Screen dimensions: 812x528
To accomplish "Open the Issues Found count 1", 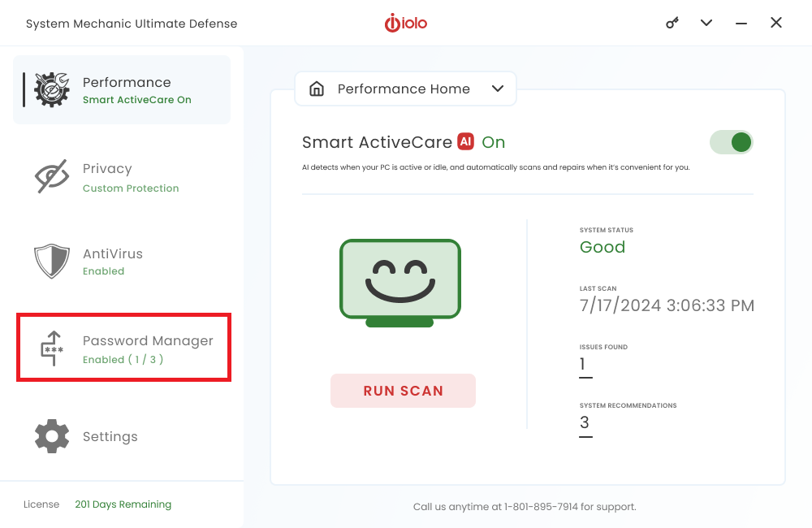I will pyautogui.click(x=583, y=364).
